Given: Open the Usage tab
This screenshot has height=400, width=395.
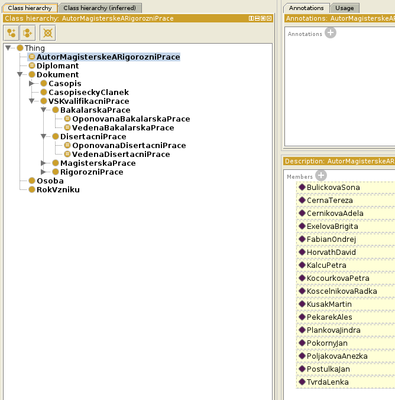Looking at the screenshot, I should [344, 8].
